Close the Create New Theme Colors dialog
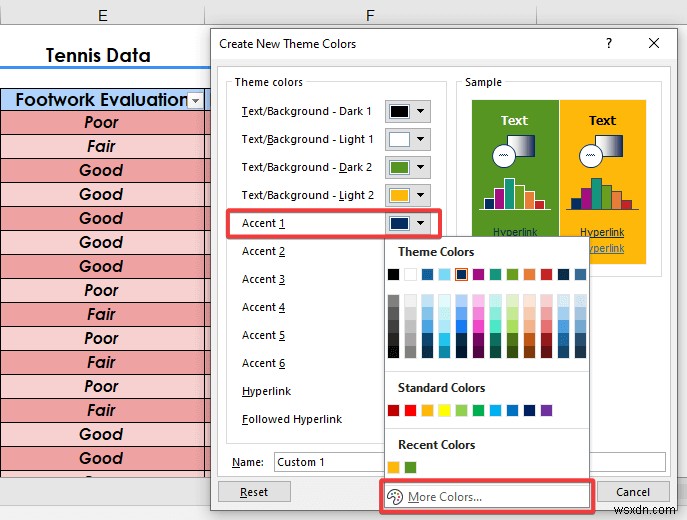 (x=654, y=43)
